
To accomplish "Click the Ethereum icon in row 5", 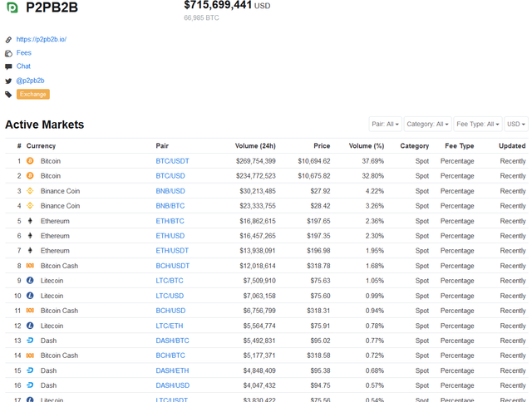I will coord(30,221).
